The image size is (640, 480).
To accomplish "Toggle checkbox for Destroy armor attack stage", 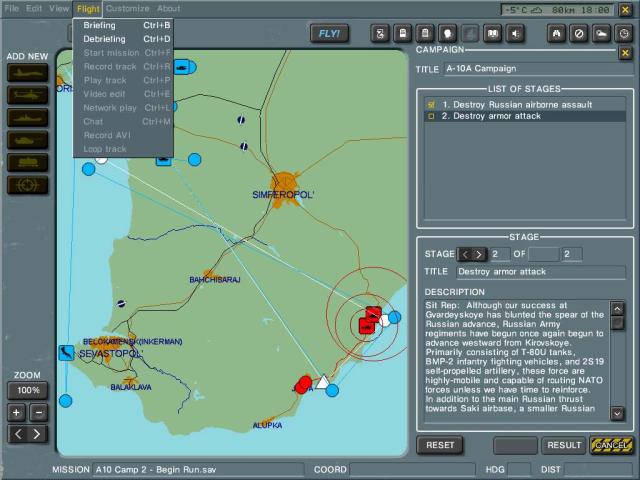I will (x=430, y=117).
